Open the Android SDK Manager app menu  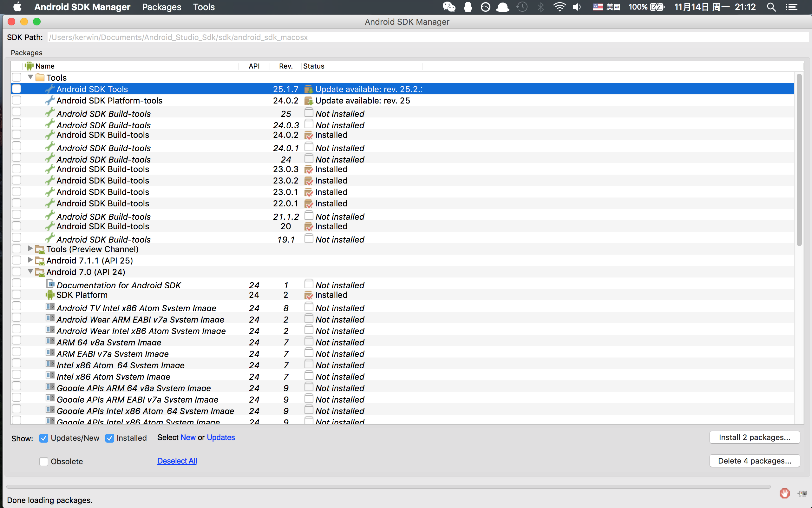point(82,7)
